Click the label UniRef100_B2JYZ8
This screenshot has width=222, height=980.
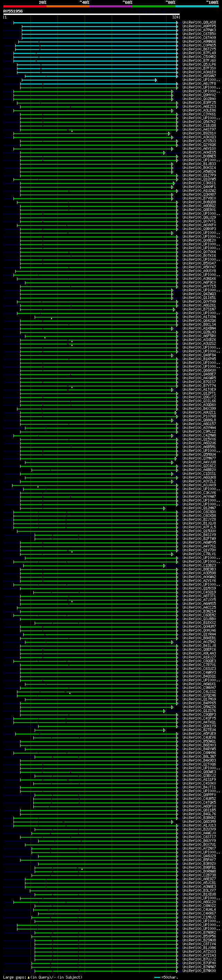tap(199, 519)
